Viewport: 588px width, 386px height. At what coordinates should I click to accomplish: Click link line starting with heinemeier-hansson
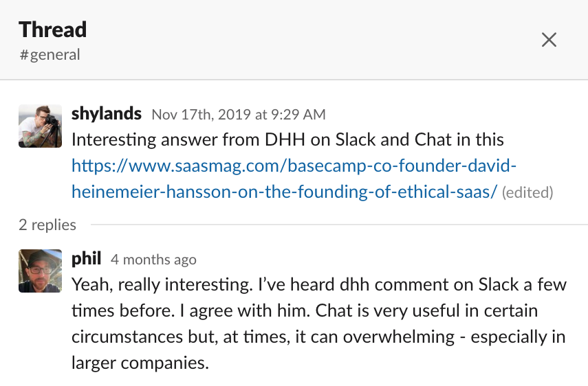(284, 192)
